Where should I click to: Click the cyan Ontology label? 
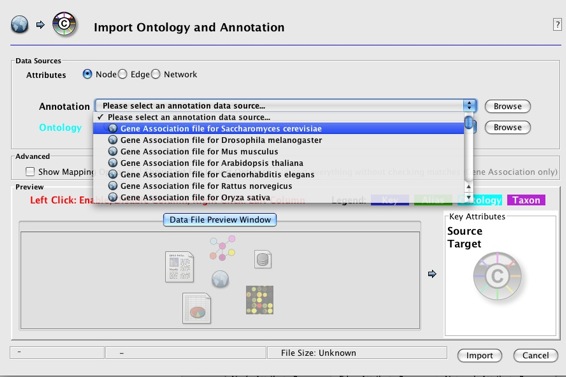pyautogui.click(x=60, y=128)
